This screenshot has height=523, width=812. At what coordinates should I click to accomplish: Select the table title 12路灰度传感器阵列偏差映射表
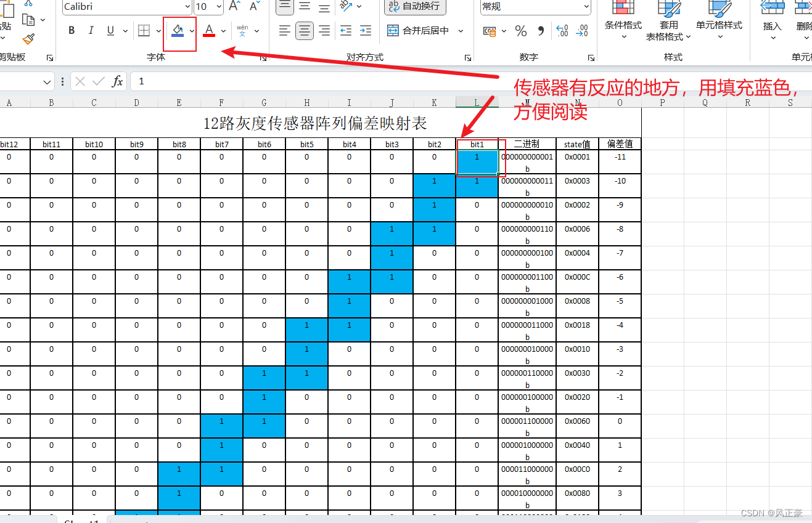315,123
